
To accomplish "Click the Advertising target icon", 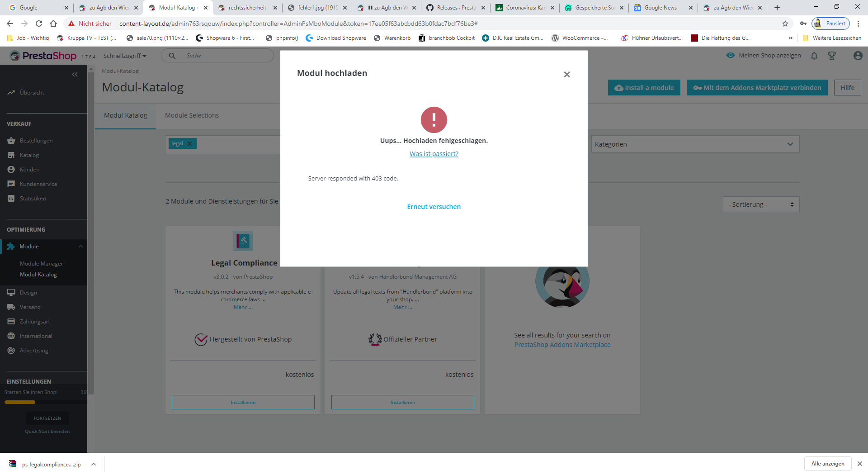I will click(x=11, y=351).
